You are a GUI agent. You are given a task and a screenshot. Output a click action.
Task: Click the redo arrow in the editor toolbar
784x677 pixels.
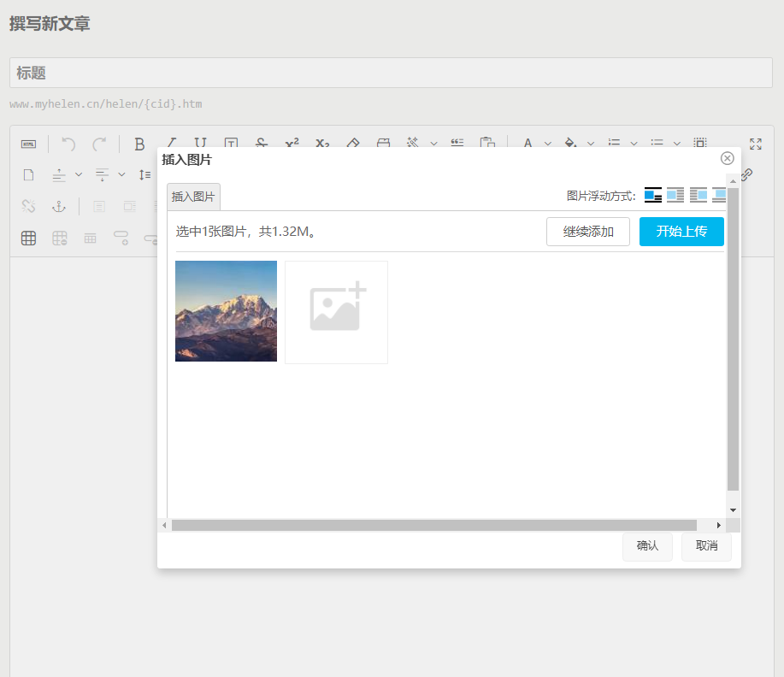(99, 144)
